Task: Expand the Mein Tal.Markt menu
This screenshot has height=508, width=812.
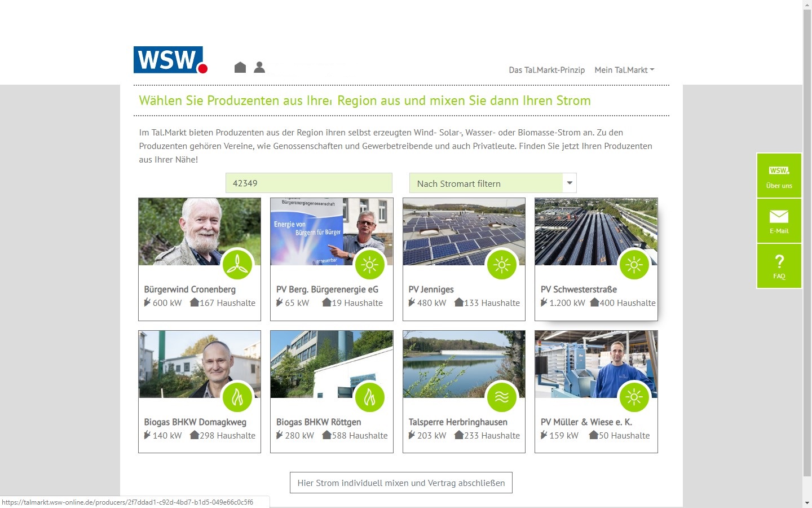Action: 624,70
